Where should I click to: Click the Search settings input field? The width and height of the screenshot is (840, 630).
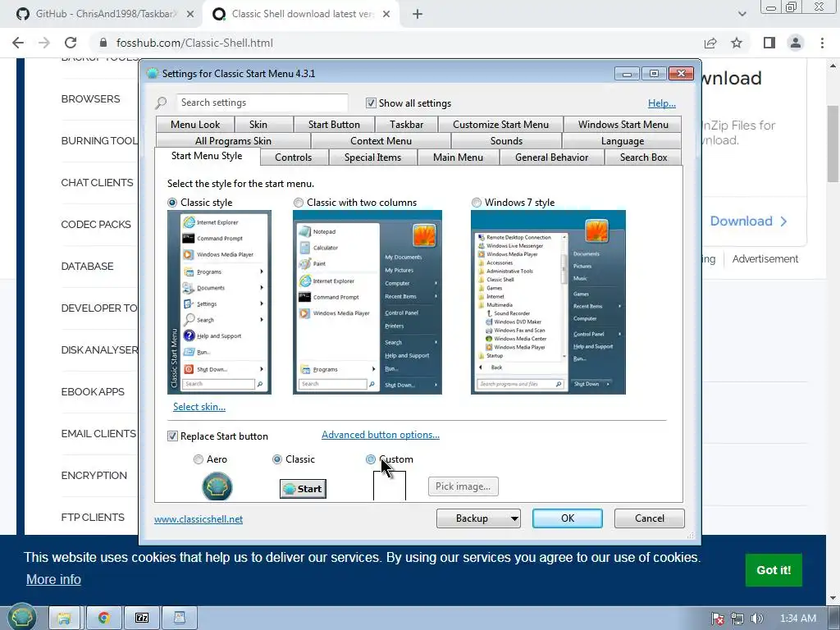[x=262, y=103]
